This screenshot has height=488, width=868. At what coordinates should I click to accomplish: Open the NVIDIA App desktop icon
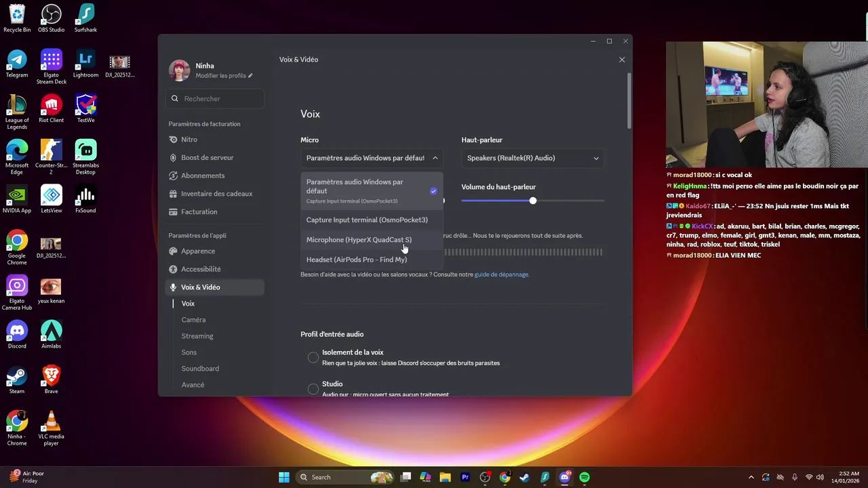tap(17, 199)
